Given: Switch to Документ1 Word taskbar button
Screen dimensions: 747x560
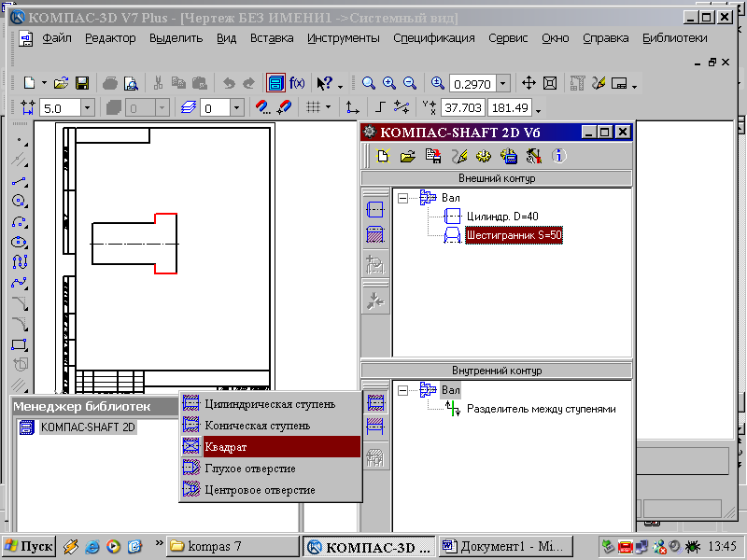Looking at the screenshot, I should point(505,546).
